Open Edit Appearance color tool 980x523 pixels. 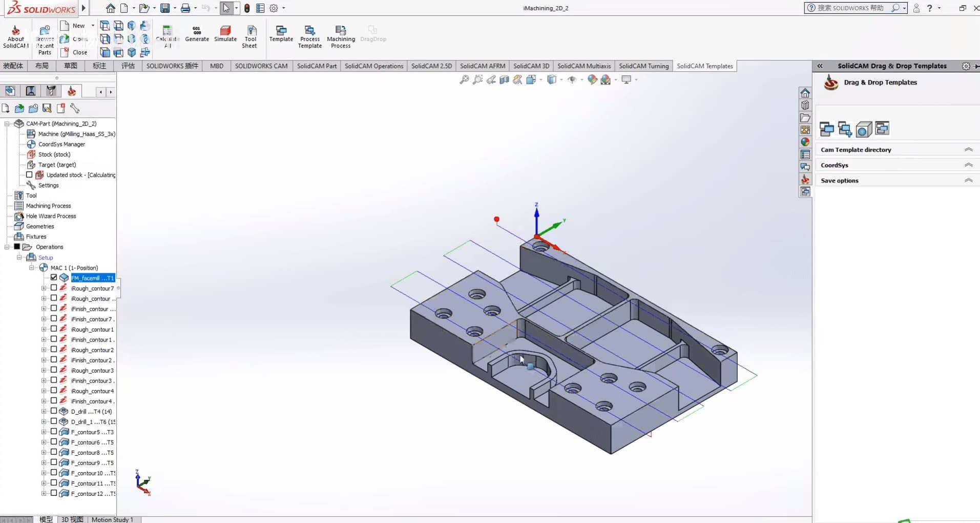point(592,79)
